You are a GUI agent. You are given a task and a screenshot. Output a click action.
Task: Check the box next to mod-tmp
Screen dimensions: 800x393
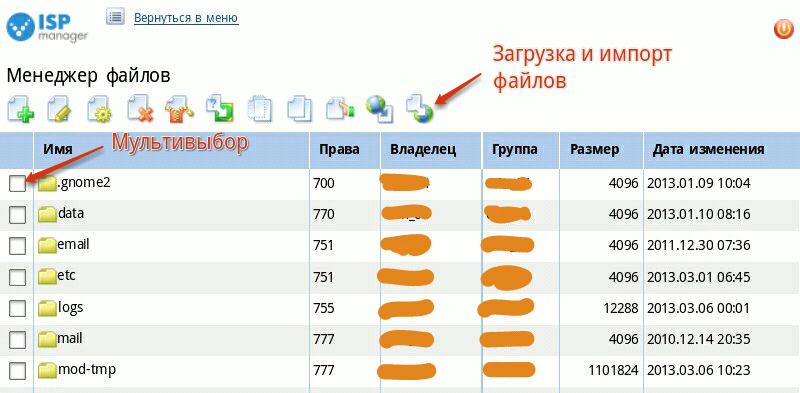tap(17, 370)
